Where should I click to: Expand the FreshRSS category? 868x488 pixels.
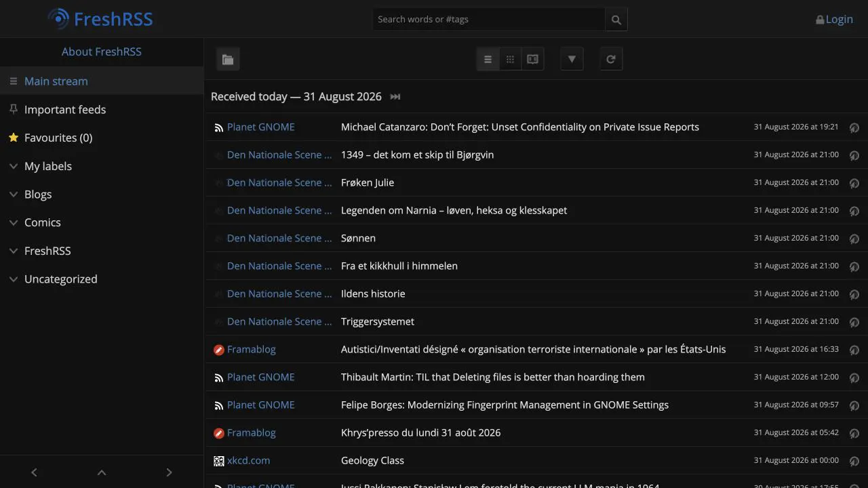(x=14, y=251)
